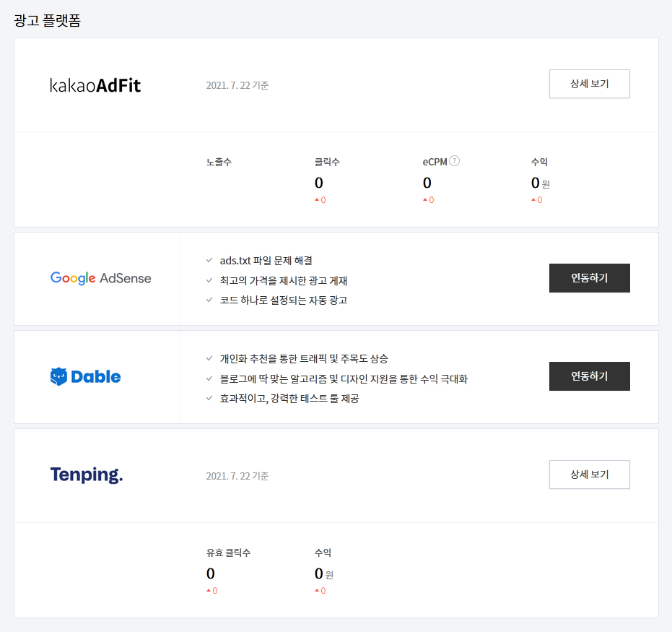Click checkmark beside '효과적이고, 강력한 테스트 툴 제공'
This screenshot has width=672, height=632.
pos(209,398)
